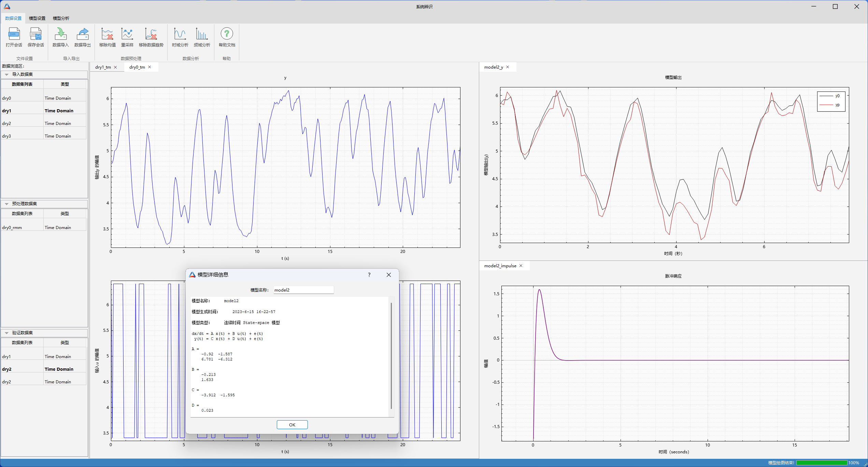
Task: Select dry0_rmm in the preprocessed dataset list
Action: [x=12, y=228]
